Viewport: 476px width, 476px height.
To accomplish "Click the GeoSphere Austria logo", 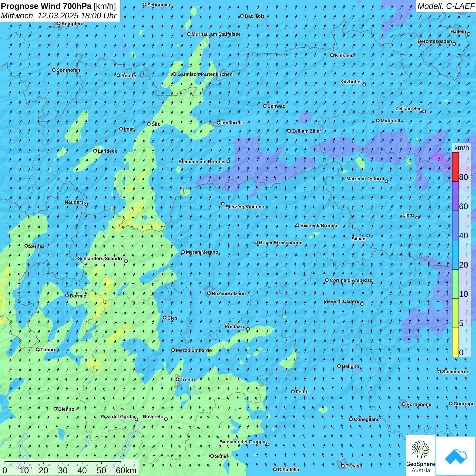I will click(421, 455).
